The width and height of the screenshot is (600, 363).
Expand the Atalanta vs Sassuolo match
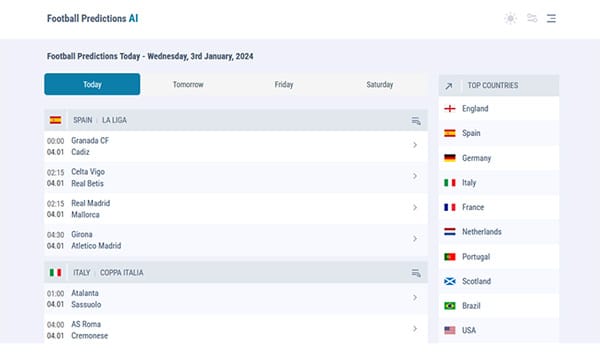415,298
